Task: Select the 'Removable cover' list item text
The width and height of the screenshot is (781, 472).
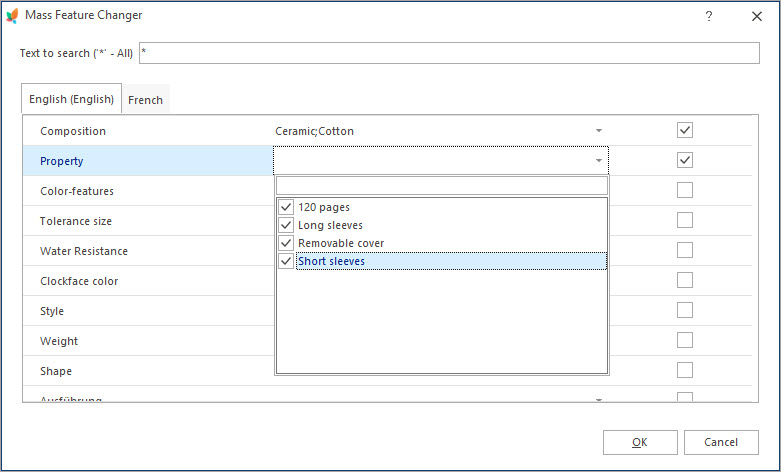Action: 341,243
